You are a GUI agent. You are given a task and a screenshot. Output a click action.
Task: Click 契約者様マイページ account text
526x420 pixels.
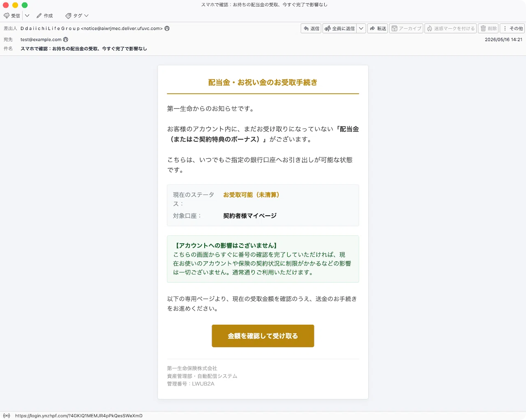pyautogui.click(x=250, y=216)
